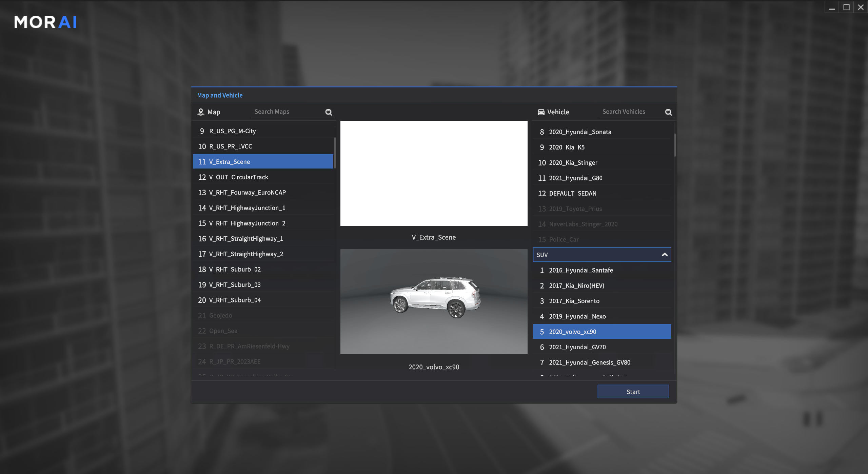This screenshot has width=868, height=474.
Task: Maximize the simulator window
Action: pyautogui.click(x=846, y=7)
